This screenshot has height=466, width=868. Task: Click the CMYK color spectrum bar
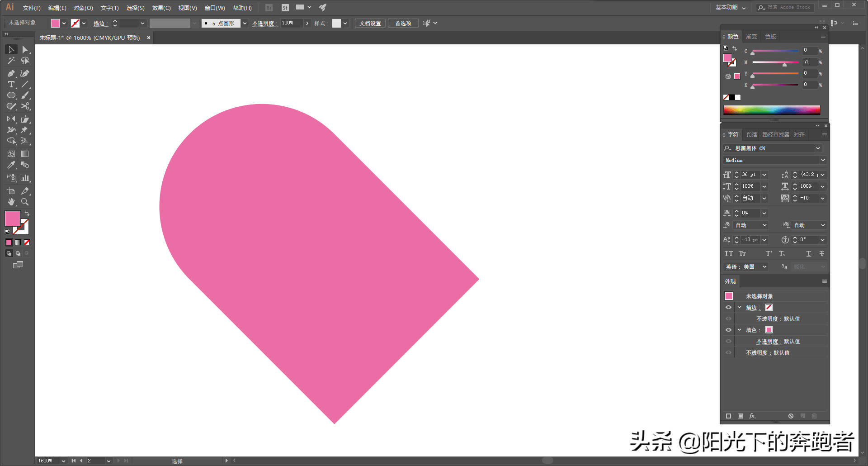[771, 110]
